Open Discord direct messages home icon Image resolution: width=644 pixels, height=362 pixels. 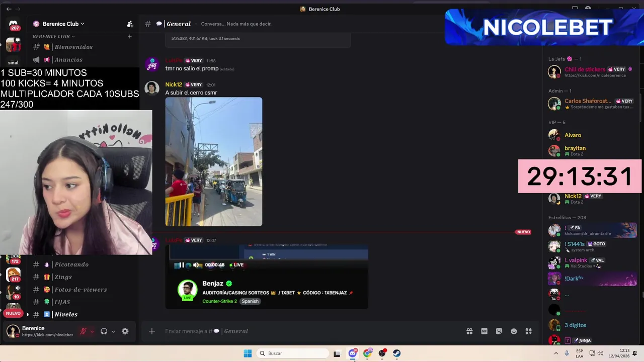[14, 24]
